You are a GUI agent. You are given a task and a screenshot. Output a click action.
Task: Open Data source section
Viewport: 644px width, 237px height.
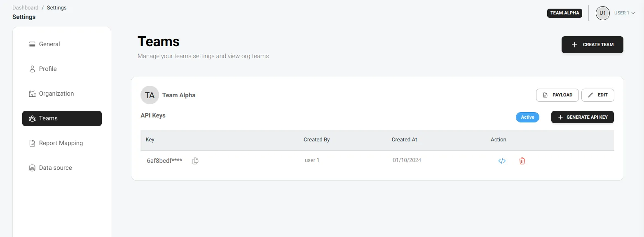tap(62, 168)
